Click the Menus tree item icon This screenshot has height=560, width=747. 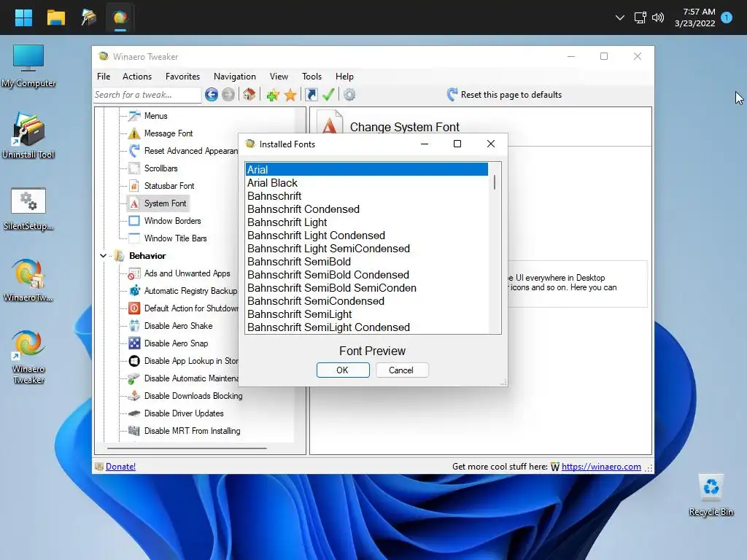coord(135,116)
